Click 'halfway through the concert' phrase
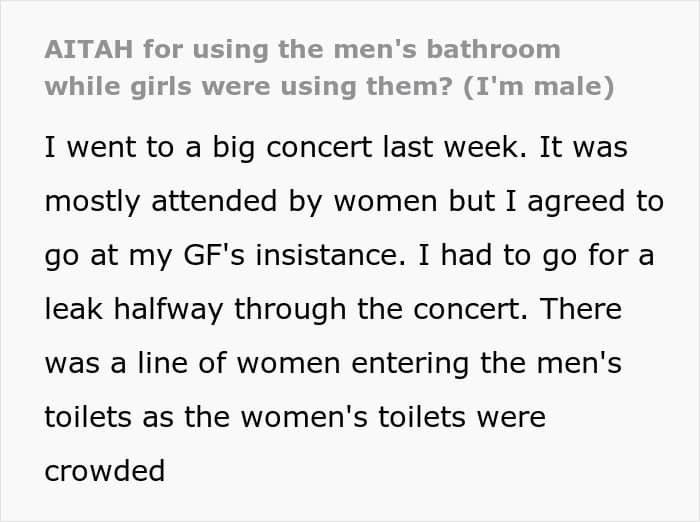The height and width of the screenshot is (522, 700). tap(321, 309)
